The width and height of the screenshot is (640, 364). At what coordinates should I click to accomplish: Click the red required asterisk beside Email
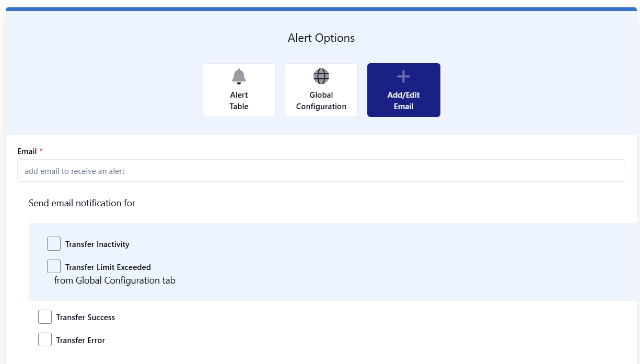[x=41, y=151]
